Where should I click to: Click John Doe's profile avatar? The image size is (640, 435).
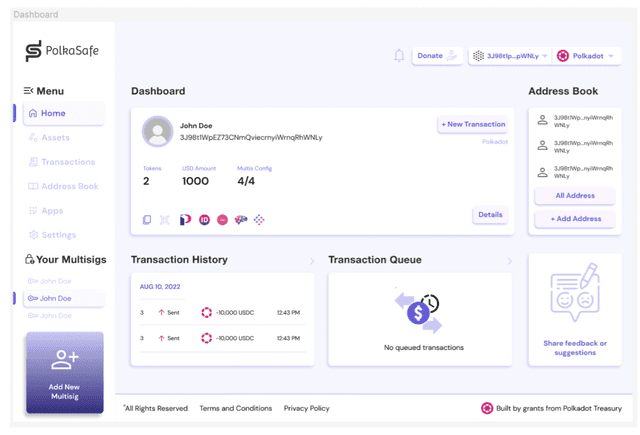(157, 131)
